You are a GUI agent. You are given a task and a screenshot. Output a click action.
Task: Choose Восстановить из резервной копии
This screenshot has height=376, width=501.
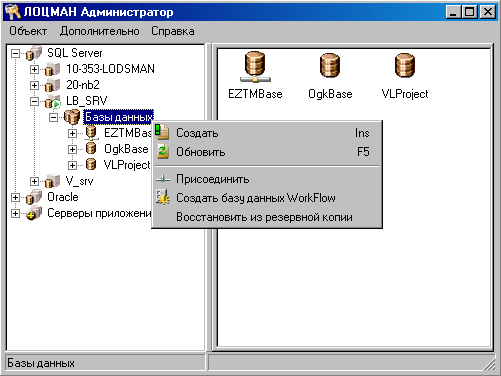tap(267, 217)
